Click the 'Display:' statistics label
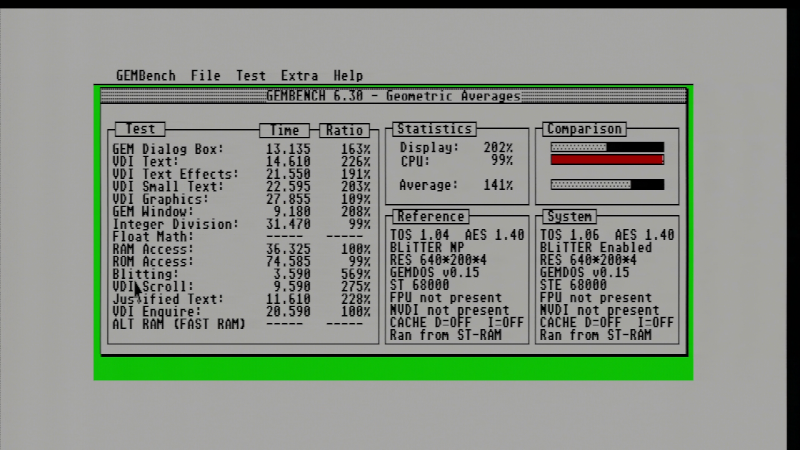The width and height of the screenshot is (800, 450). click(x=429, y=147)
